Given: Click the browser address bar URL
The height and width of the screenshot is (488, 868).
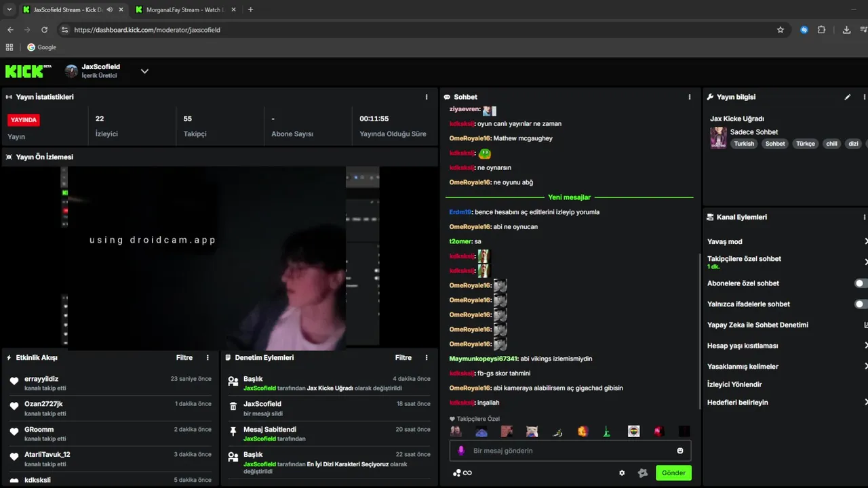Looking at the screenshot, I should (x=147, y=30).
